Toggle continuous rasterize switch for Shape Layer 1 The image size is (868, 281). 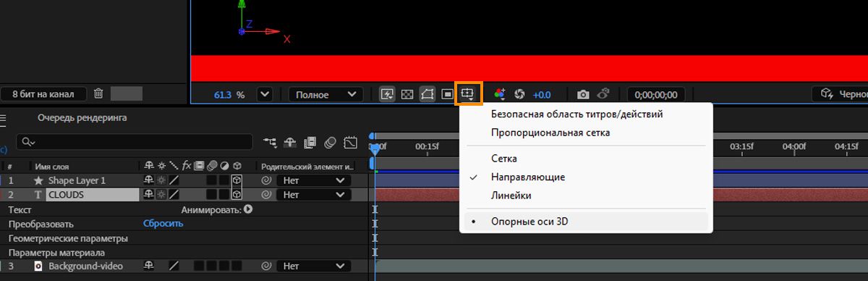point(161,180)
